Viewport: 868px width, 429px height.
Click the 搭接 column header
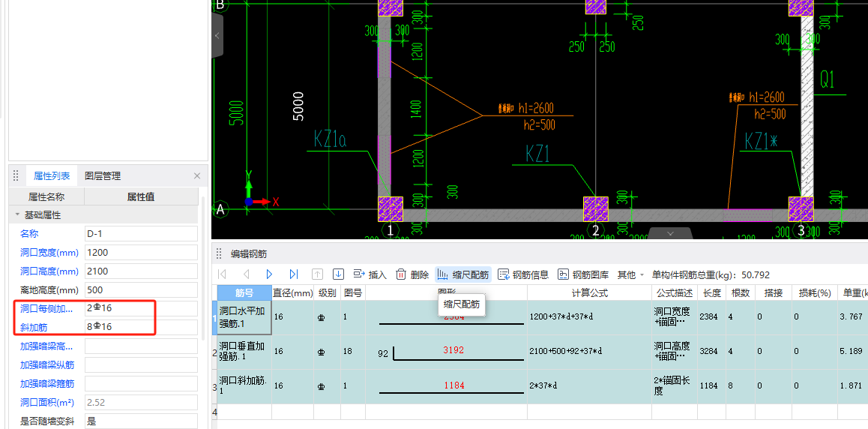[773, 292]
